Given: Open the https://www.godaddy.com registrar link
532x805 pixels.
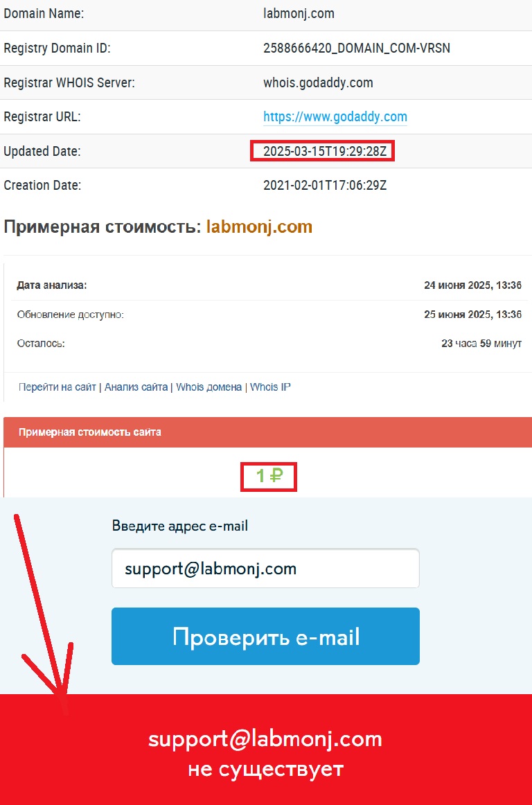Looking at the screenshot, I should click(335, 116).
